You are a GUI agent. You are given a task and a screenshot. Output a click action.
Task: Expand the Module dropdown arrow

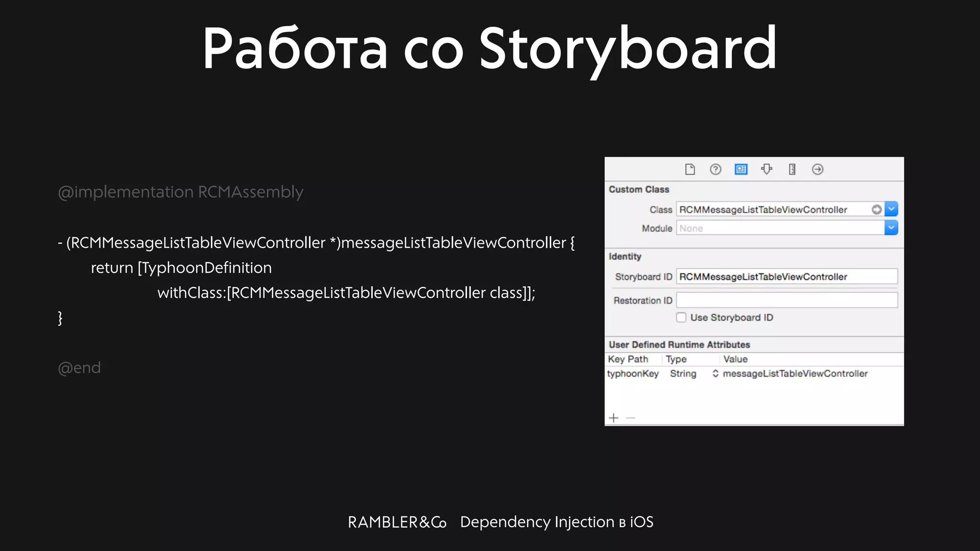pyautogui.click(x=891, y=228)
